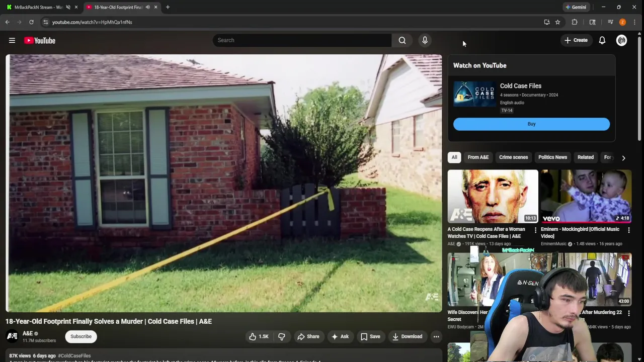This screenshot has width=644, height=362.
Task: Open the Chrome extensions puzzle icon
Action: pyautogui.click(x=575, y=22)
